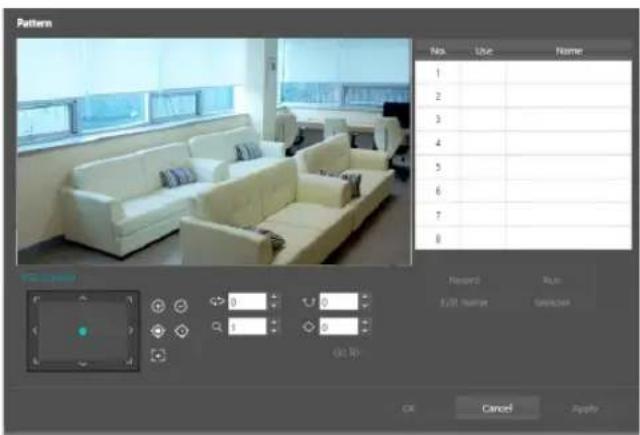Screen dimensions: 640x435
Task: Move camera up with top arrow
Action: [83, 299]
